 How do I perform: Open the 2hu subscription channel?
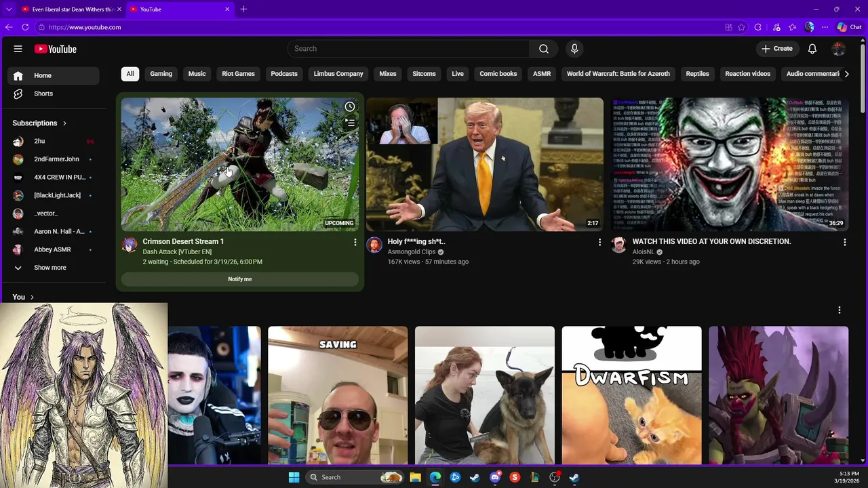tap(54, 141)
